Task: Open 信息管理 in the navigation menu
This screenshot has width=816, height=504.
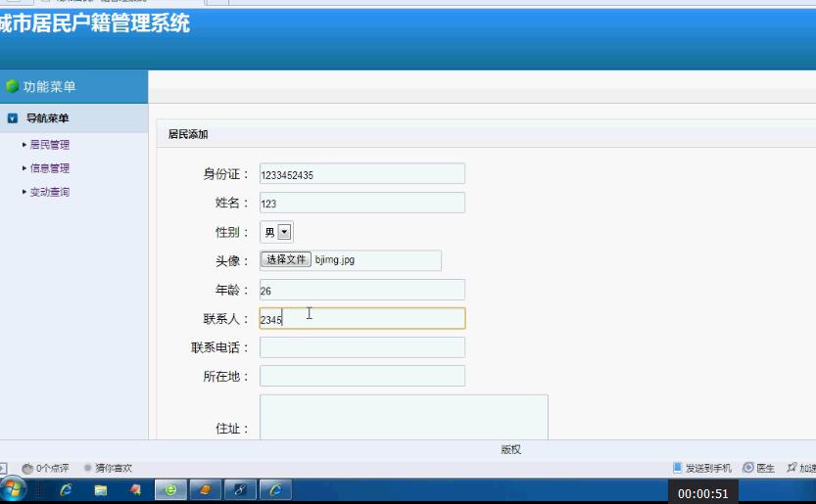Action: coord(49,168)
